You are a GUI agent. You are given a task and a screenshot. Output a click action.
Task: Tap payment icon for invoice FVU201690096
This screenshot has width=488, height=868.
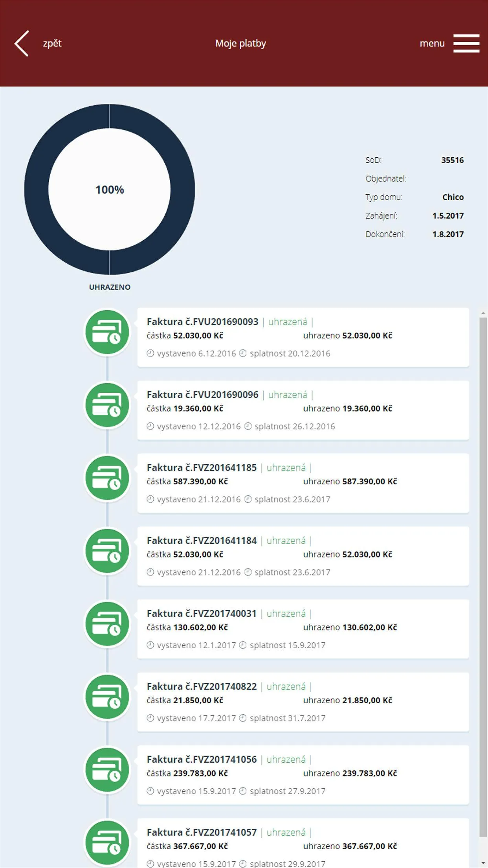(107, 405)
